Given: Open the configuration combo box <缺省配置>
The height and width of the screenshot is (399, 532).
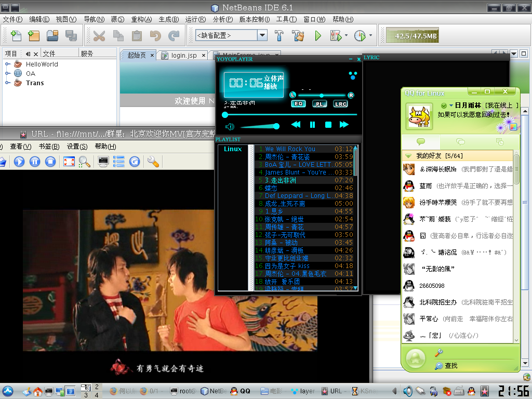Looking at the screenshot, I should click(231, 35).
